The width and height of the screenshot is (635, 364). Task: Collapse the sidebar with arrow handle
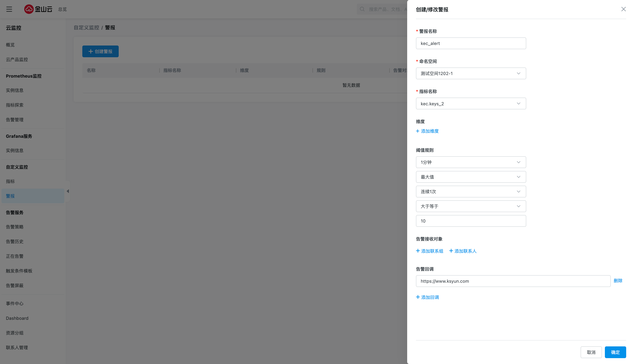click(68, 191)
